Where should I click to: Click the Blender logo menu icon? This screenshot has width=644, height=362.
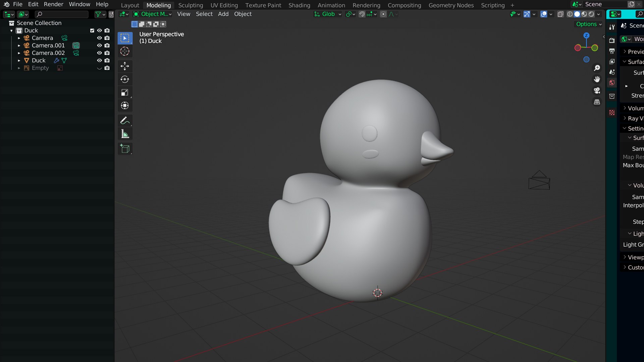[x=6, y=4]
